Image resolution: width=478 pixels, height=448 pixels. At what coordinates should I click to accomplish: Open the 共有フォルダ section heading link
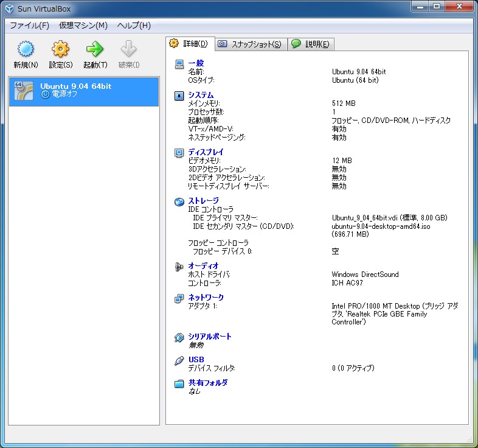[x=208, y=383]
